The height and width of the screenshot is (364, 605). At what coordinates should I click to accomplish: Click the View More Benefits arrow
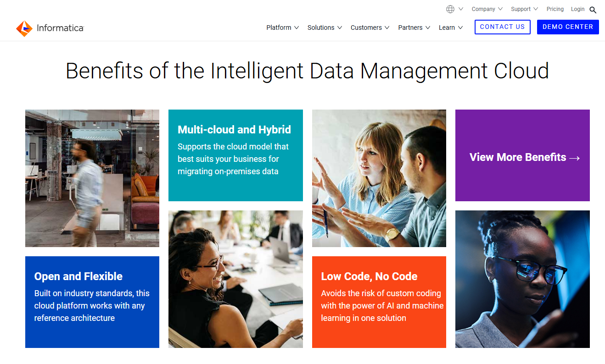[x=574, y=158]
